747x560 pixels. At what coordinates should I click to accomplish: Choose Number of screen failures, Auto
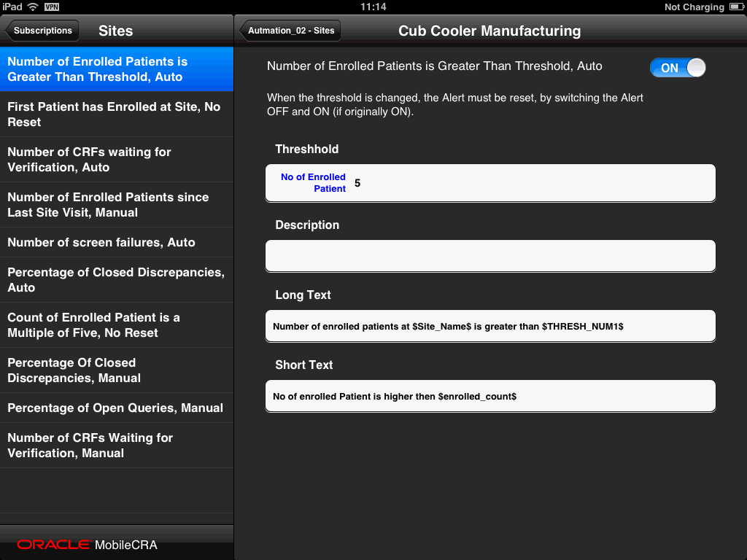[117, 242]
